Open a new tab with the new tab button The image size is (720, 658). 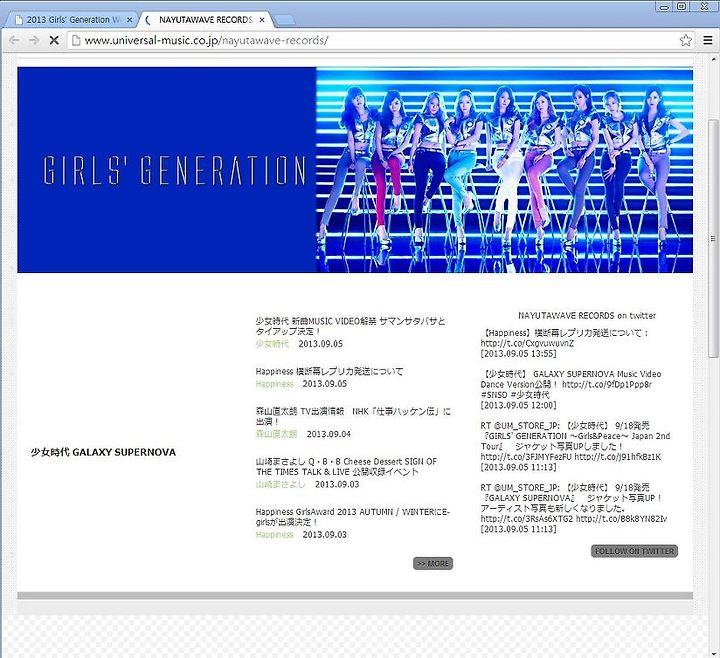tap(284, 20)
